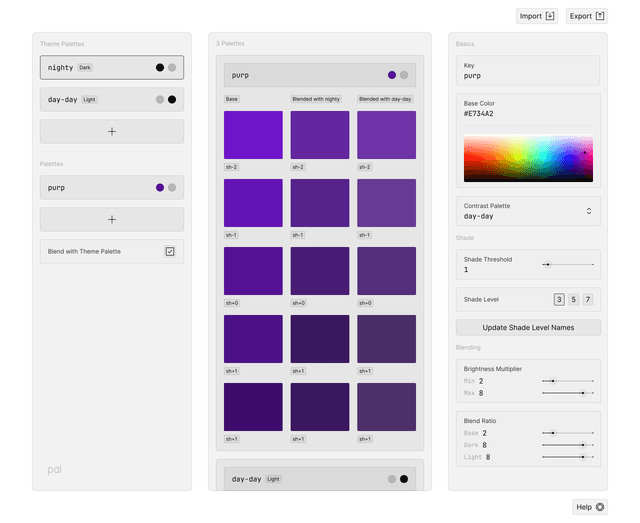The width and height of the screenshot is (640, 523).
Task: Click the Blended with nighty label
Action: (x=316, y=99)
